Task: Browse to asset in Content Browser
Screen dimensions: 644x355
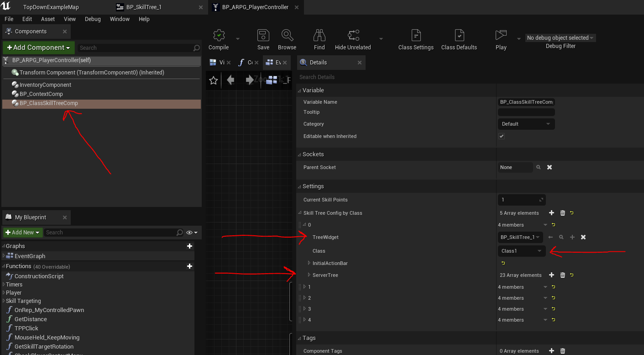Action: [x=287, y=40]
